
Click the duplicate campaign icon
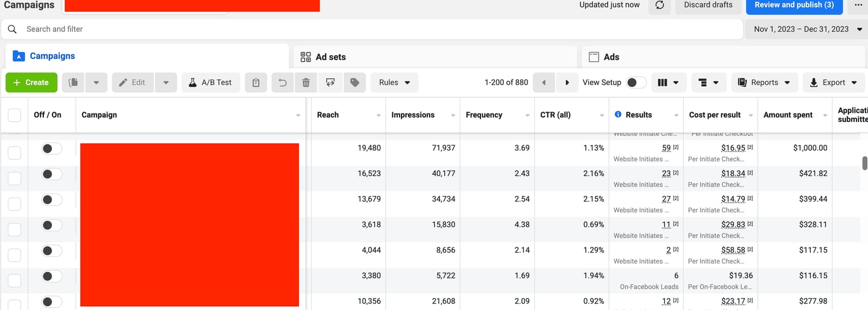click(x=74, y=83)
